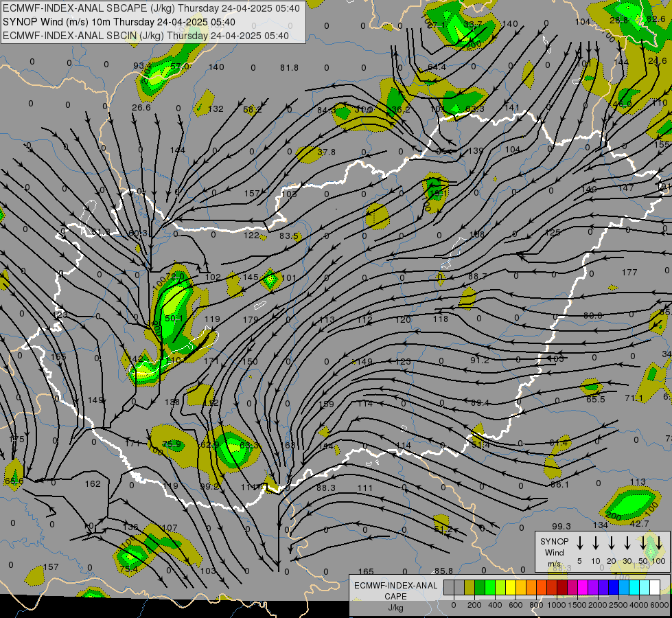Click the 89.4 value on the map
This screenshot has width=672, height=618.
(480, 402)
